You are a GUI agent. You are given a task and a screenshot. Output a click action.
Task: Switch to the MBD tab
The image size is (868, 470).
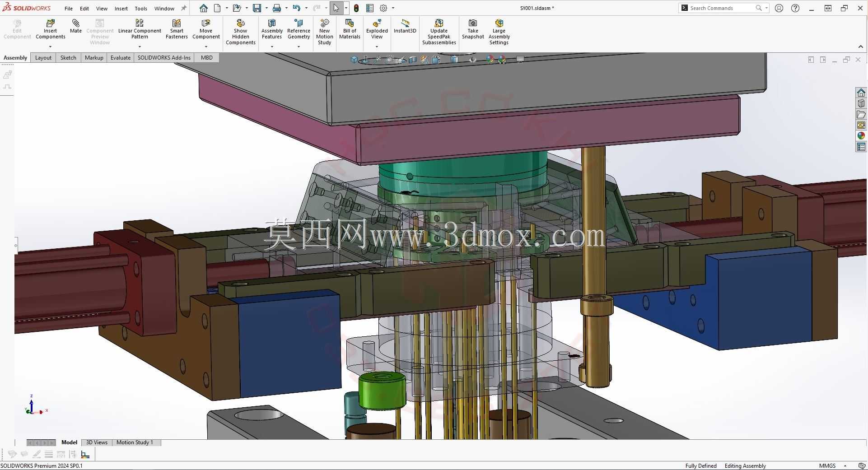tap(207, 58)
